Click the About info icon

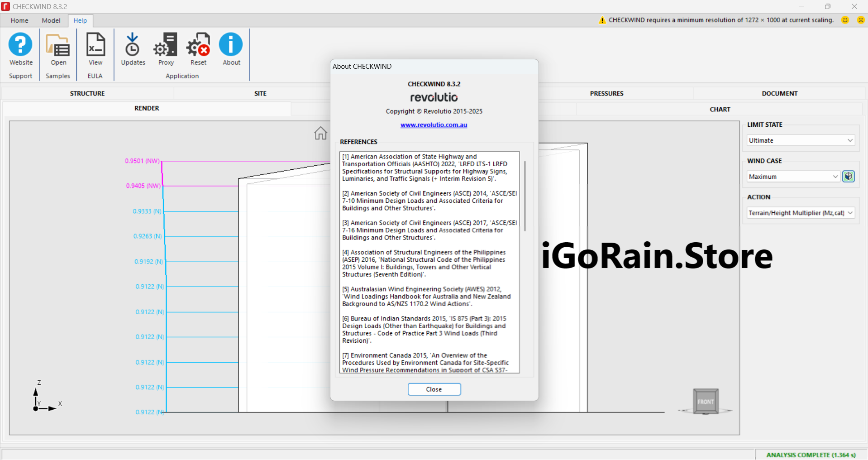point(231,45)
